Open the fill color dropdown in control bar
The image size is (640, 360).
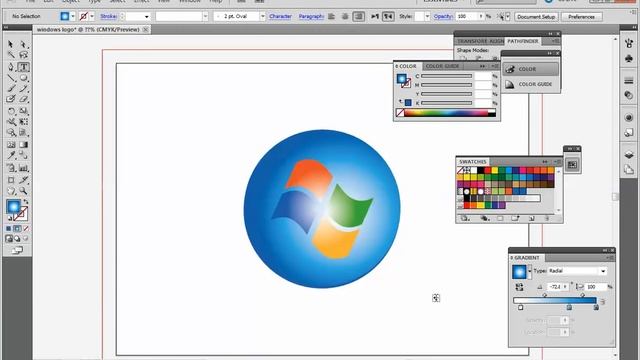tap(73, 16)
